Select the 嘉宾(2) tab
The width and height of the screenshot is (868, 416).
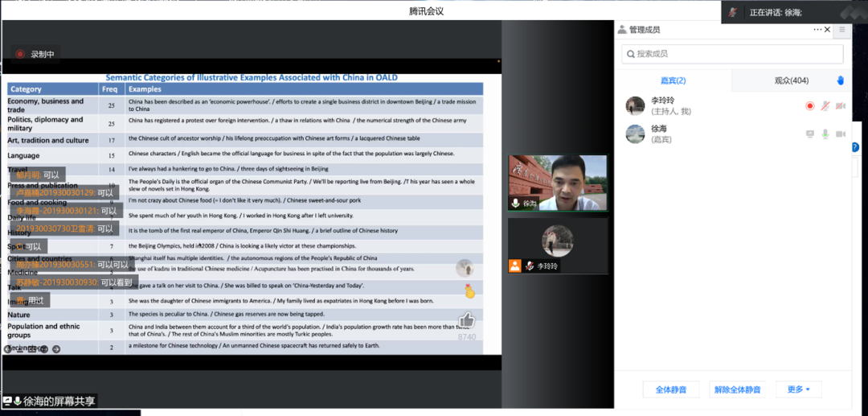[673, 80]
